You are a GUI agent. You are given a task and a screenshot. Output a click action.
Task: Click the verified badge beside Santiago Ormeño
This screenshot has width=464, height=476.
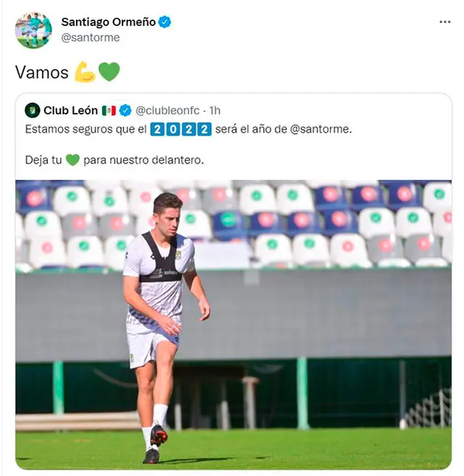coord(165,22)
